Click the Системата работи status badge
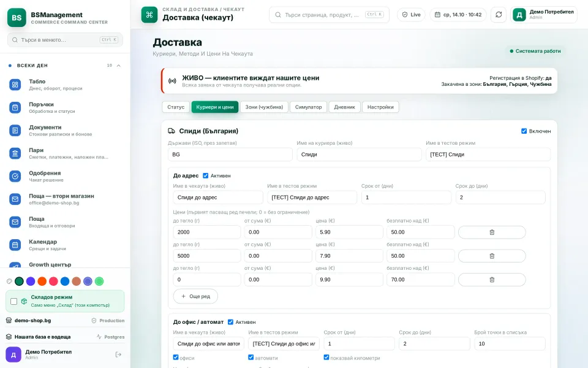Image resolution: width=588 pixels, height=368 pixels. tap(535, 51)
